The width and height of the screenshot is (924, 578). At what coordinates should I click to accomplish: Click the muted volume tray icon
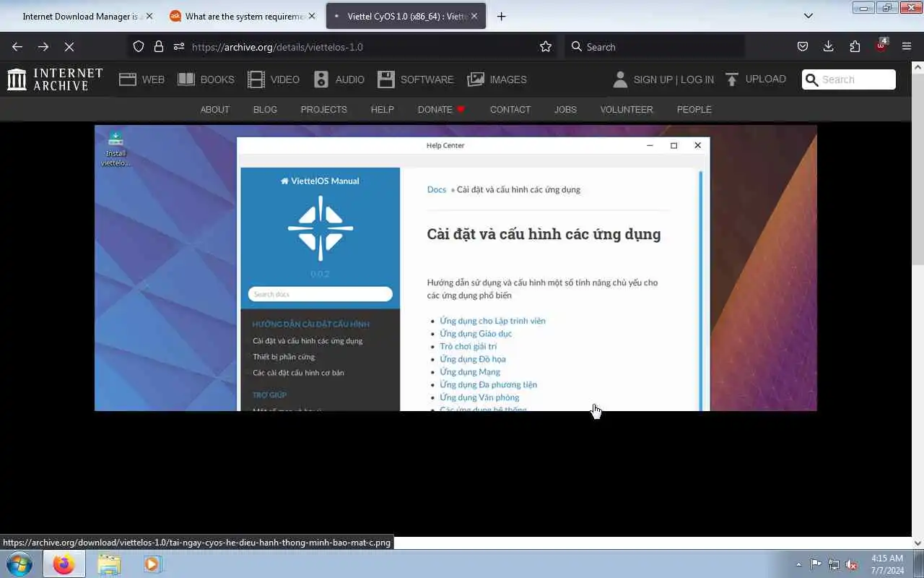[x=852, y=564]
